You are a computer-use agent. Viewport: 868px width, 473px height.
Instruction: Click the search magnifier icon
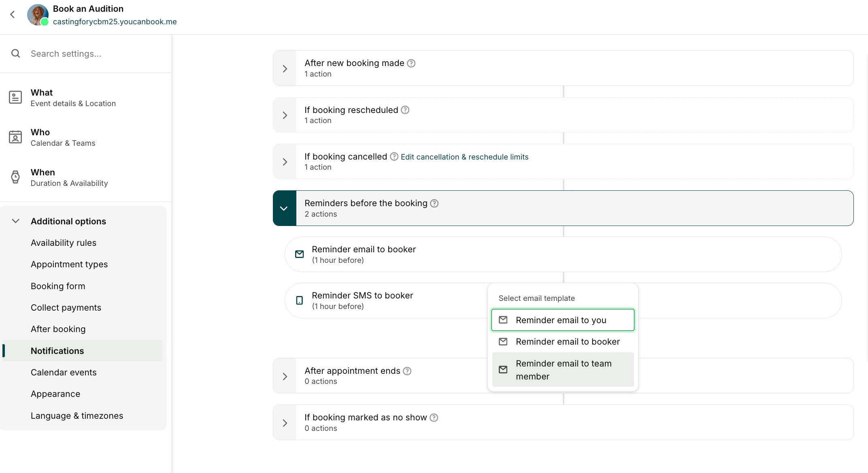pyautogui.click(x=16, y=53)
